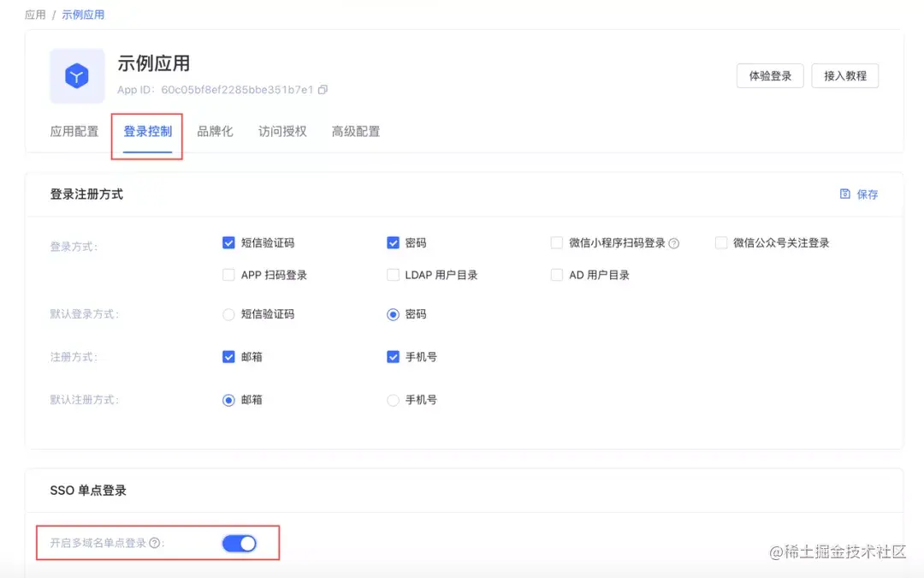The height and width of the screenshot is (578, 924).
Task: Click the 接入教程 button
Action: pos(845,76)
